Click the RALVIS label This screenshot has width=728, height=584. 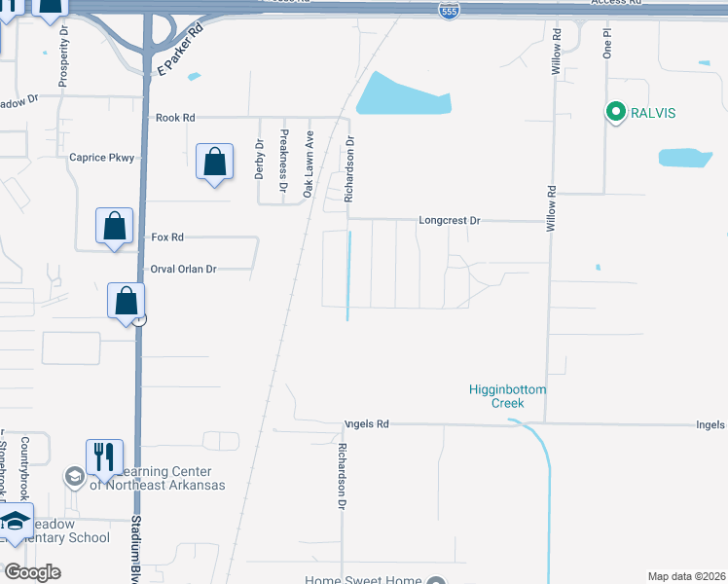(653, 113)
